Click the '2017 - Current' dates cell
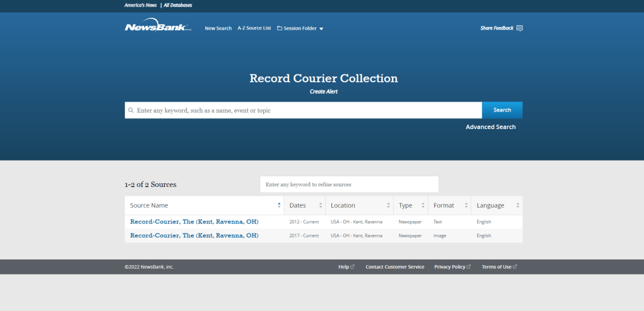Image resolution: width=644 pixels, height=311 pixels. [304, 236]
